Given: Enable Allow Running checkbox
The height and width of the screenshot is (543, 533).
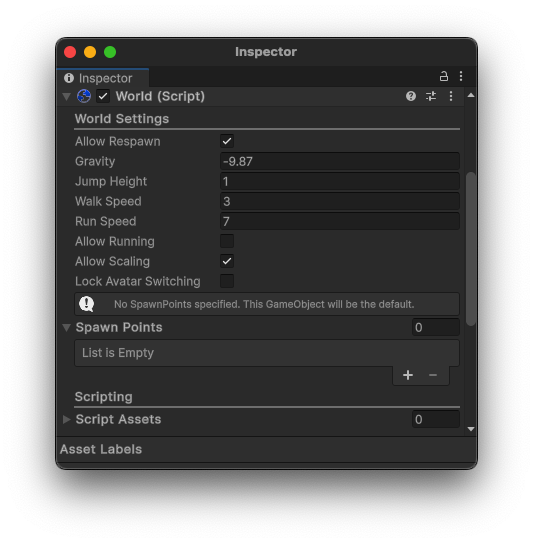Looking at the screenshot, I should coord(227,241).
